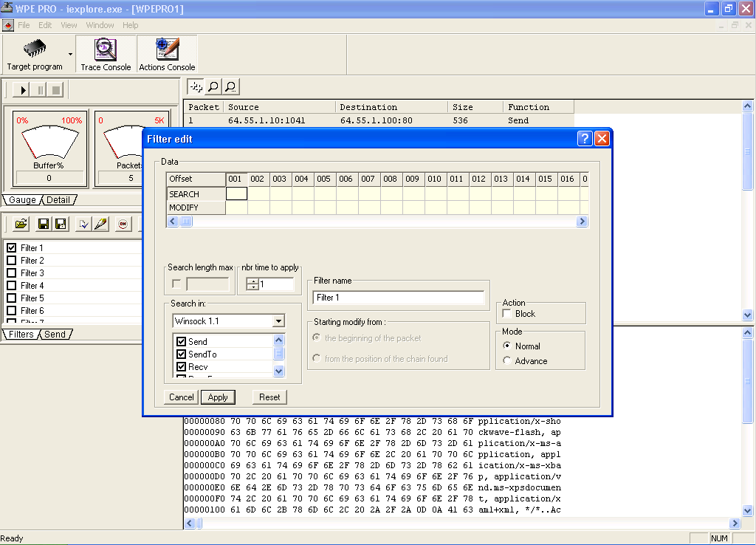The image size is (756, 545).
Task: Open the View menu
Action: [x=69, y=25]
